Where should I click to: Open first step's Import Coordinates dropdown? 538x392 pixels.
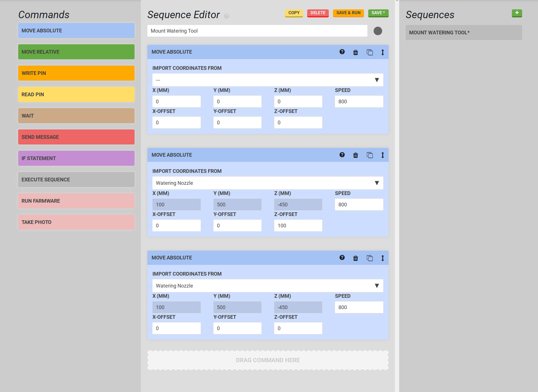coord(267,80)
